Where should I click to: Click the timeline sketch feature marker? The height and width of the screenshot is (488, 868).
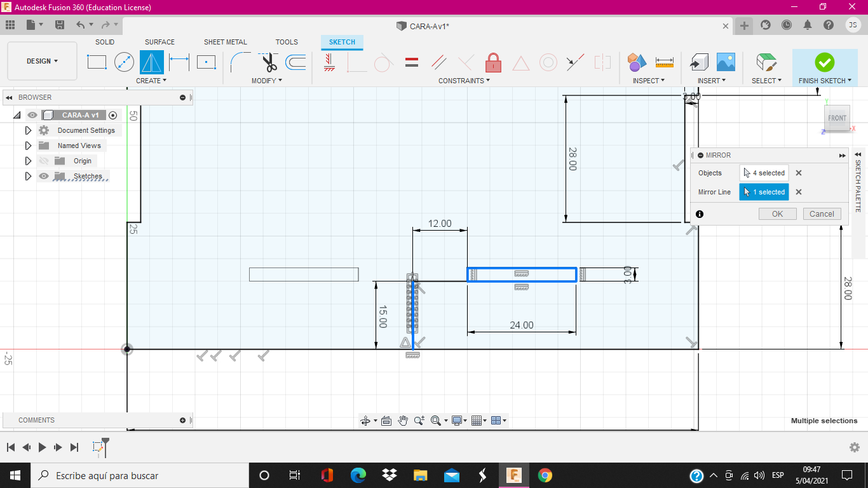point(98,447)
